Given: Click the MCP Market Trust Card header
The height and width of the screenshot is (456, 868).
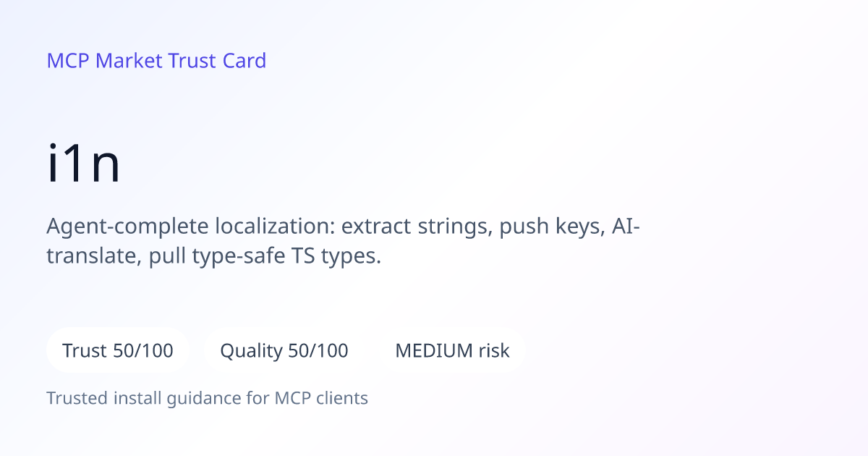Looking at the screenshot, I should point(156,61).
